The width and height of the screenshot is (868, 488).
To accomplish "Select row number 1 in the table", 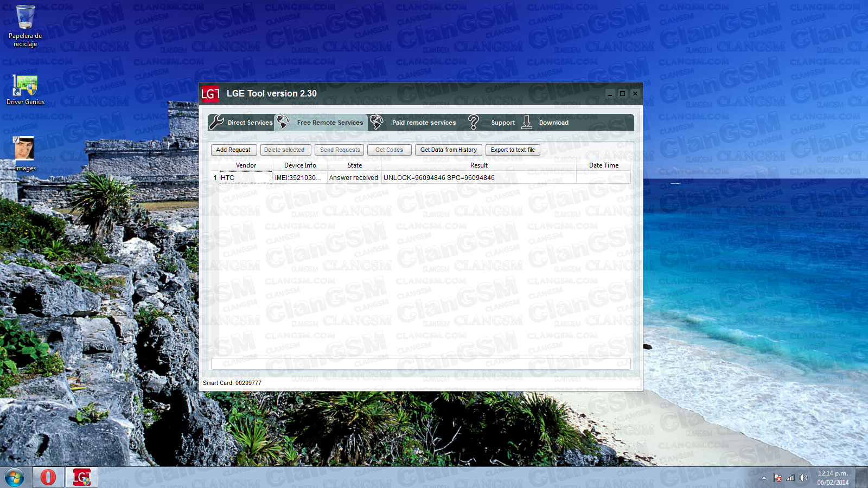I will [x=215, y=178].
